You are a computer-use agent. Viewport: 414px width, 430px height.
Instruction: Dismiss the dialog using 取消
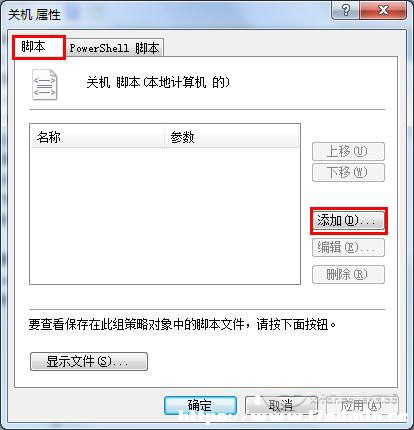click(x=281, y=405)
